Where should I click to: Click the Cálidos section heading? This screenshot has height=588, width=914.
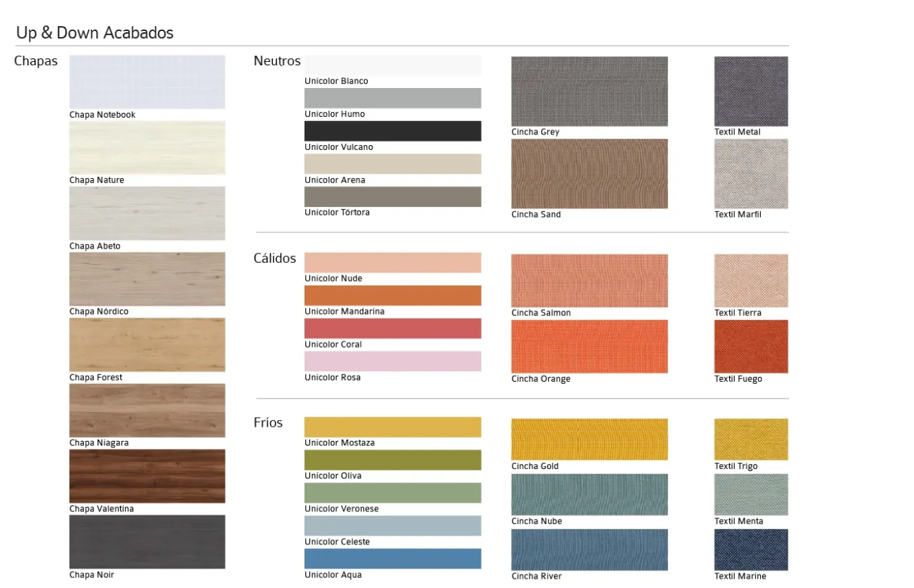click(274, 259)
